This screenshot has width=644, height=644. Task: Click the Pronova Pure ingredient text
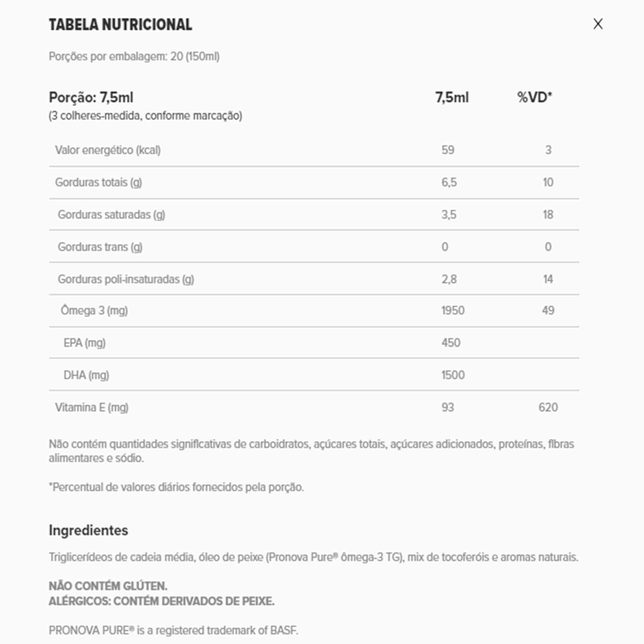pos(315,556)
